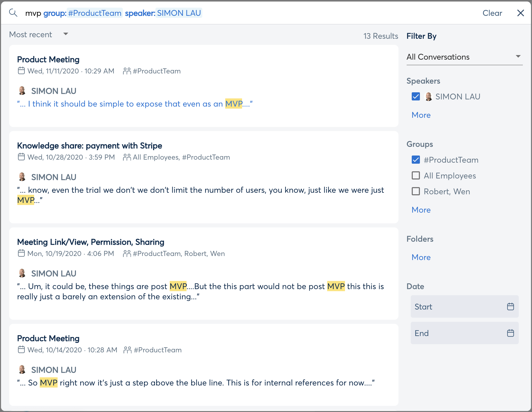Close the search panel with X
The height and width of the screenshot is (412, 532).
click(520, 13)
